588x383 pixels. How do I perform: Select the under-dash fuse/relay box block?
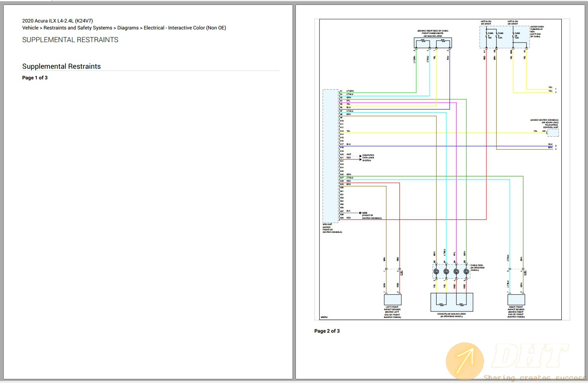click(504, 37)
